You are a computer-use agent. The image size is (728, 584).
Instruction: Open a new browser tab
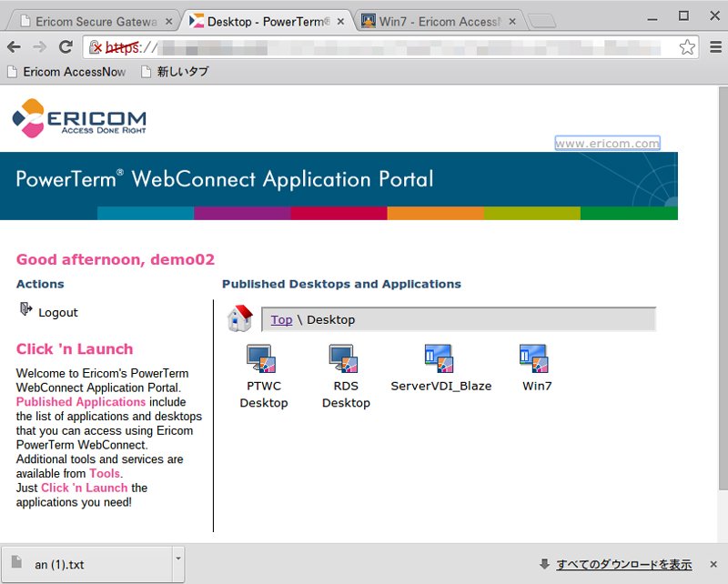point(542,21)
